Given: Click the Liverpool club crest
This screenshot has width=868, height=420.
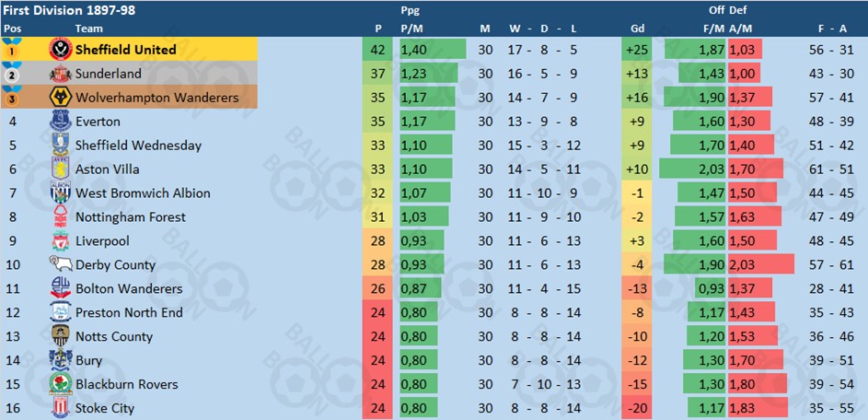Looking at the screenshot, I should [x=61, y=241].
